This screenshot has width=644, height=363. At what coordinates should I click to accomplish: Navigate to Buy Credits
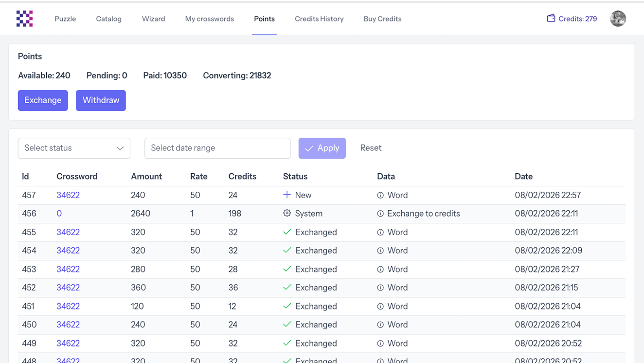click(x=382, y=19)
